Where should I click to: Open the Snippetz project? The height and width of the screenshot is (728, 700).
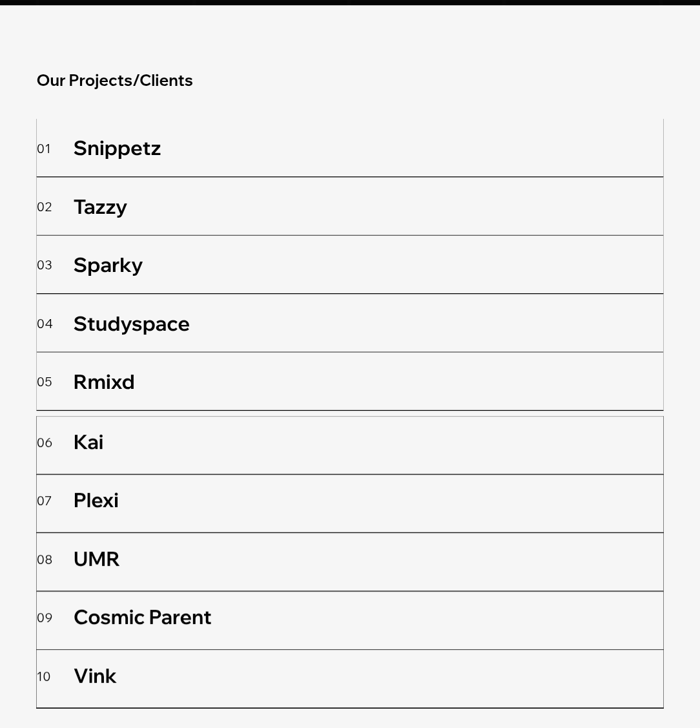pyautogui.click(x=117, y=149)
